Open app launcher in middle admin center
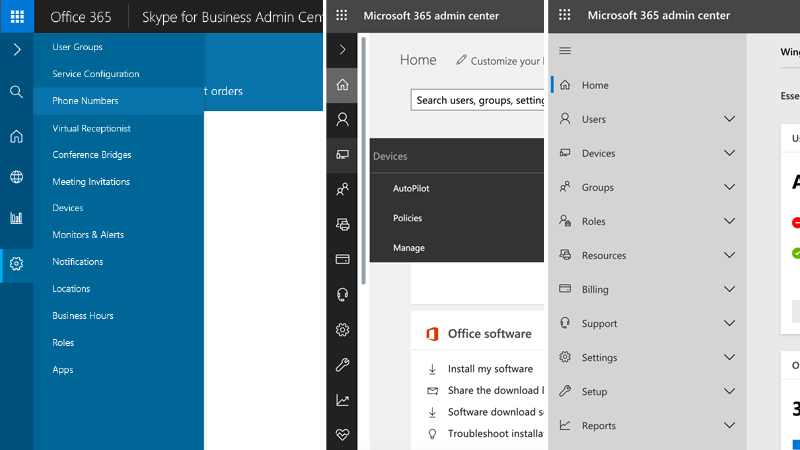Image resolution: width=800 pixels, height=450 pixels. (342, 15)
